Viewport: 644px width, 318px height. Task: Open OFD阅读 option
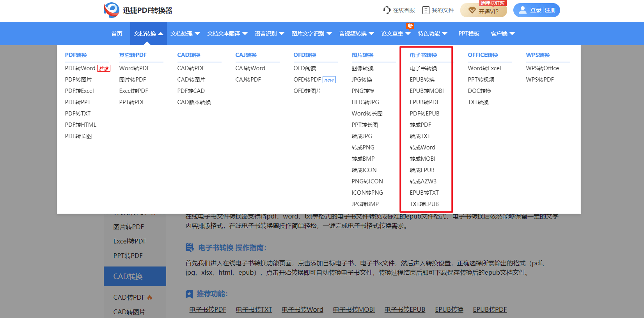pos(305,68)
